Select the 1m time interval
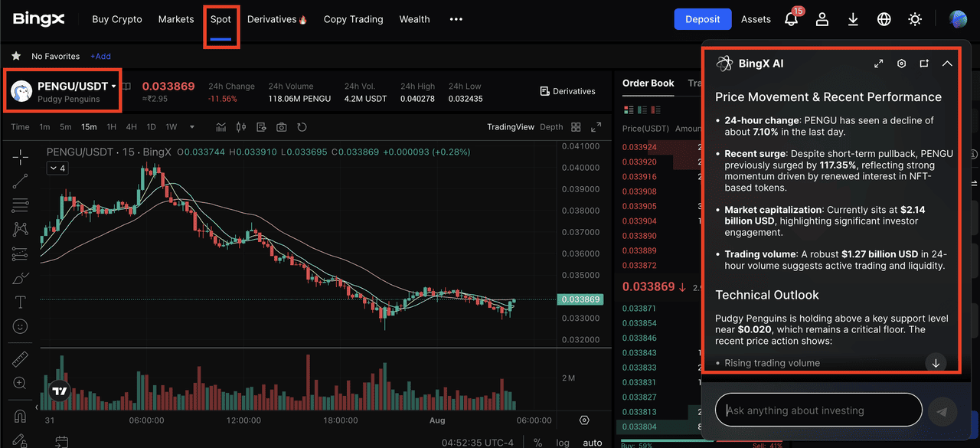Image resolution: width=980 pixels, height=448 pixels. coord(44,127)
